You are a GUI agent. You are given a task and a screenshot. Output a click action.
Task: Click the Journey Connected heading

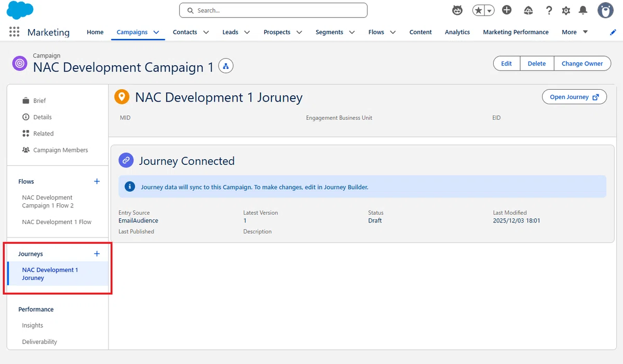187,161
